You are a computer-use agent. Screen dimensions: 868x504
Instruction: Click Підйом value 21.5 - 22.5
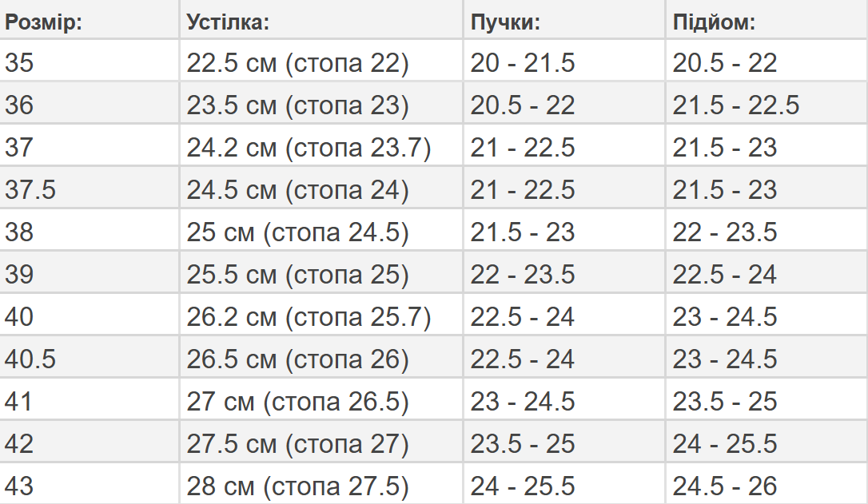pyautogui.click(x=735, y=105)
